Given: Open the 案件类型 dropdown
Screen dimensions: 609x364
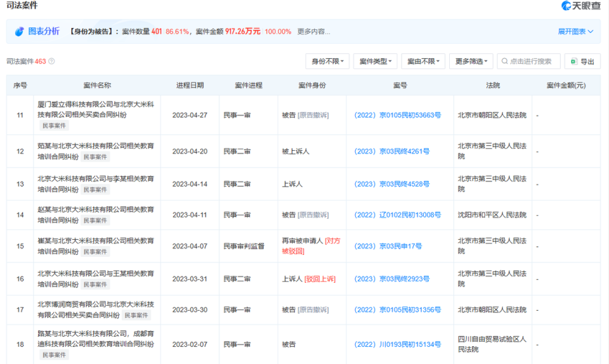Looking at the screenshot, I should tap(375, 62).
